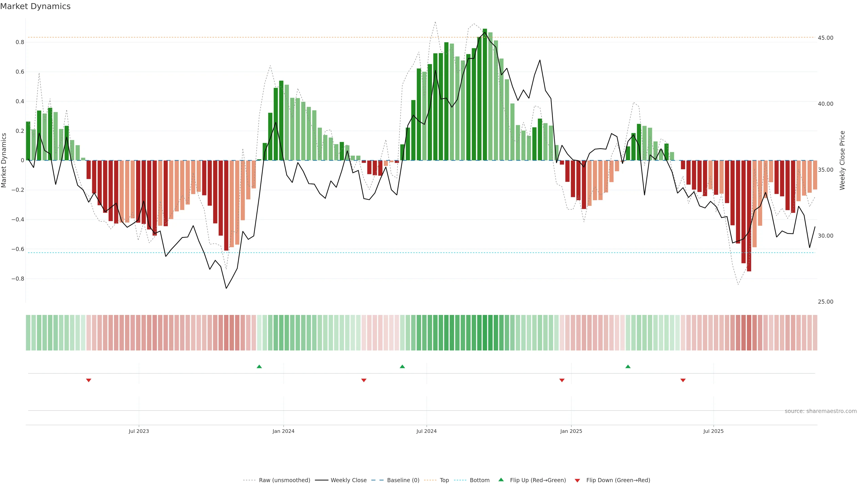Click the Flip Down marker after Jan 2024
This screenshot has height=488, width=868.
[x=363, y=380]
